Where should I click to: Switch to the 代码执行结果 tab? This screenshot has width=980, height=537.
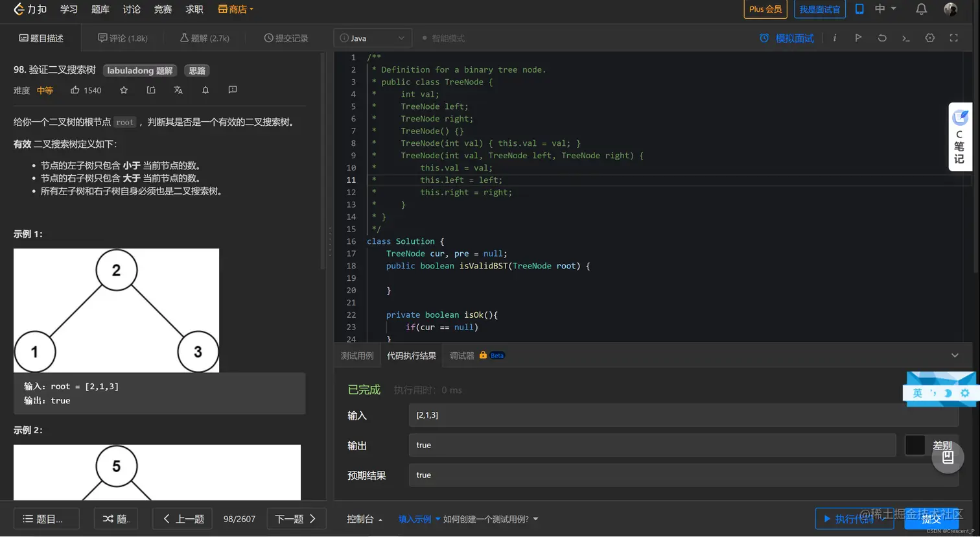pos(411,355)
